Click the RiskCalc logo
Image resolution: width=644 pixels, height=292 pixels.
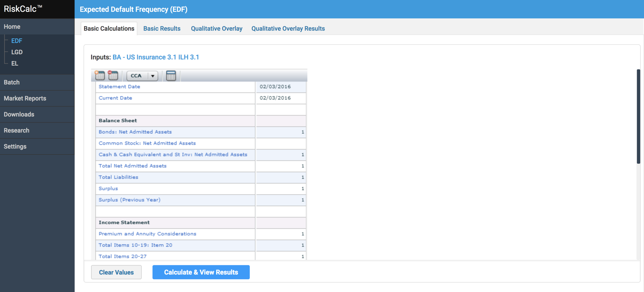23,9
